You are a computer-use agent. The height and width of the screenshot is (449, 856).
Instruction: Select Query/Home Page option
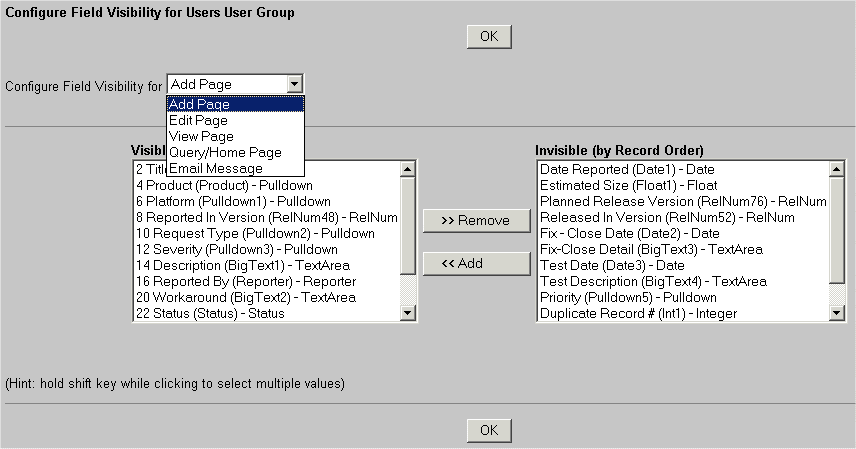click(x=225, y=152)
